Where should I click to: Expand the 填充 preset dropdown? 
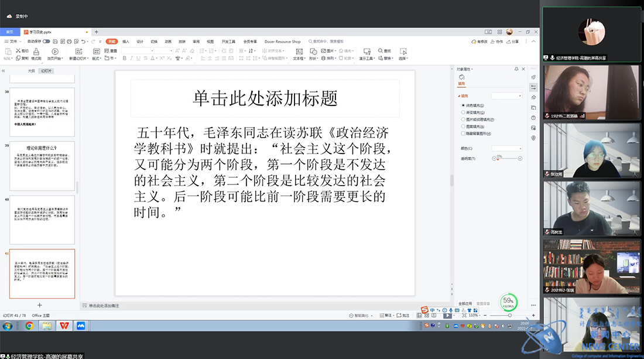click(x=506, y=95)
